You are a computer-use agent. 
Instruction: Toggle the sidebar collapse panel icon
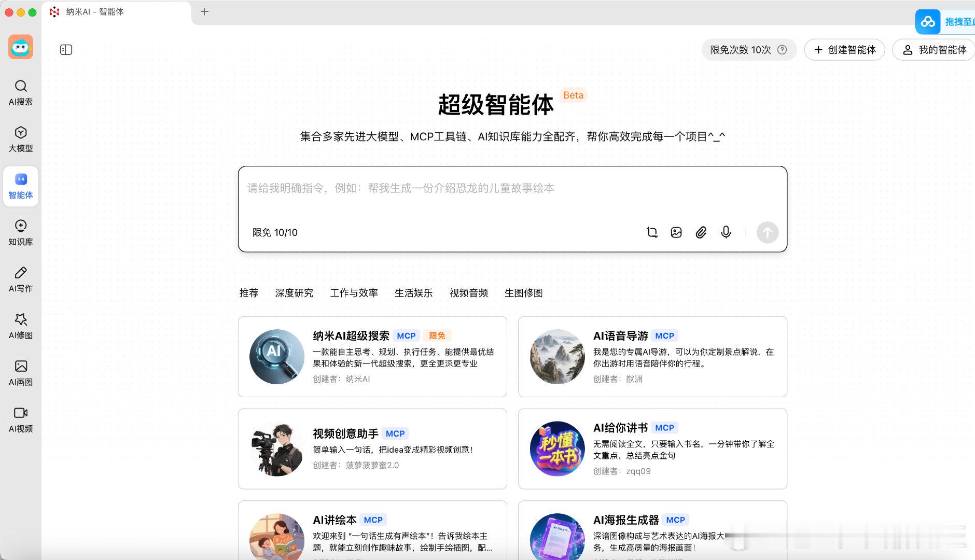pyautogui.click(x=66, y=50)
